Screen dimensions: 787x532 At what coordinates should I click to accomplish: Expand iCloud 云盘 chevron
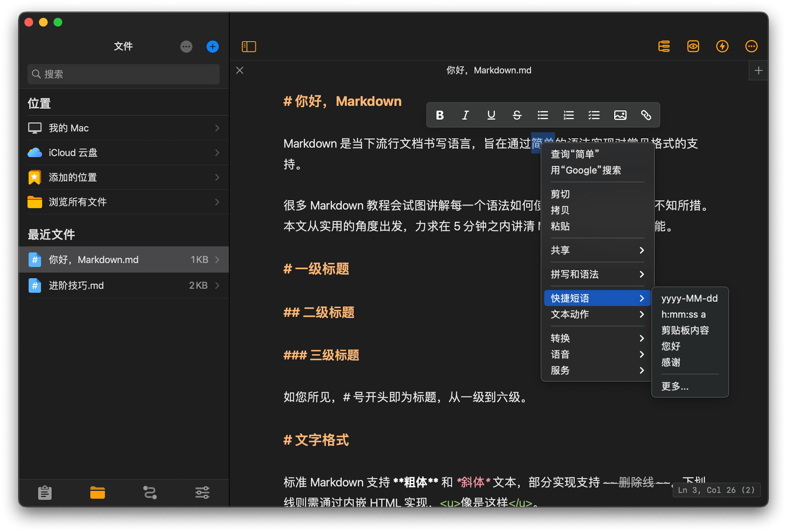tap(217, 153)
